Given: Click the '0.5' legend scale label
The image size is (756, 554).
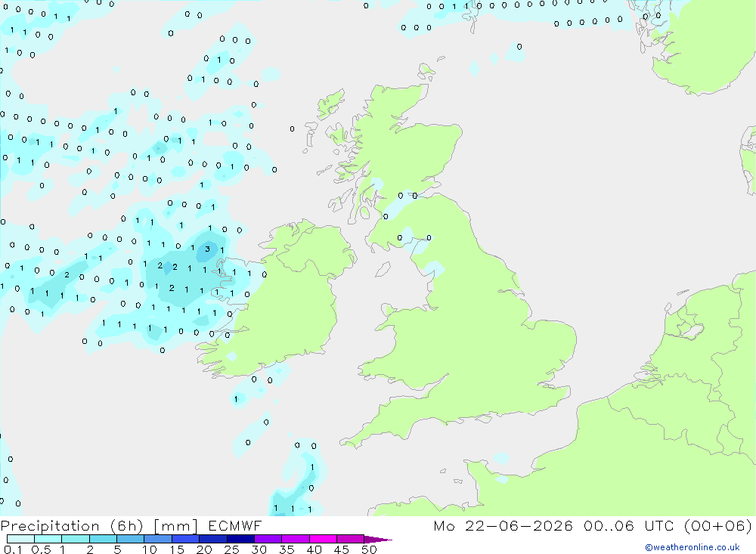Looking at the screenshot, I should [x=41, y=549].
